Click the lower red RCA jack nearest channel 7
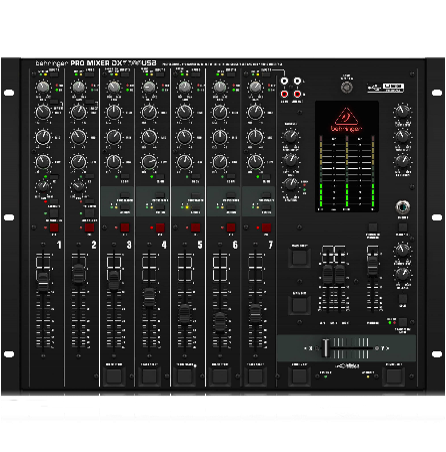The width and height of the screenshot is (446, 452). tap(284, 94)
